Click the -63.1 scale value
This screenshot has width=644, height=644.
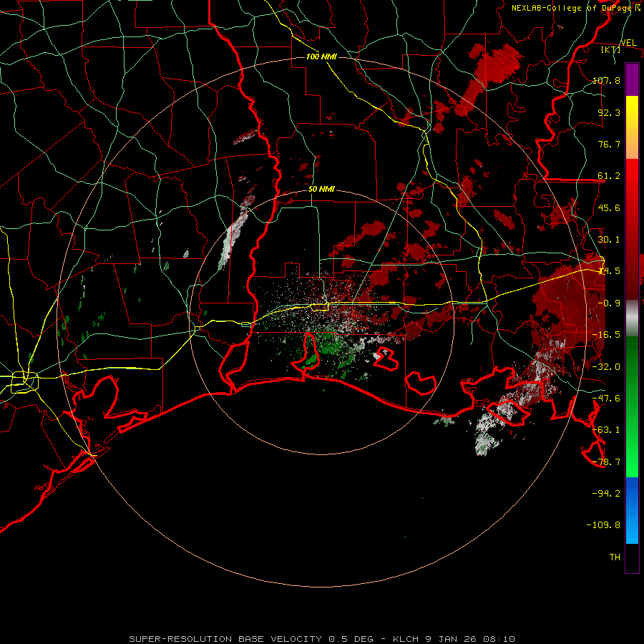606,430
